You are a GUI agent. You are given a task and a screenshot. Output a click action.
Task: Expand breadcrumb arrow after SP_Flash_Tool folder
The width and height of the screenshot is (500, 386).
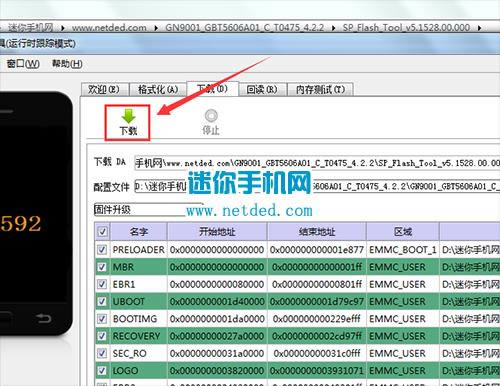pos(479,28)
